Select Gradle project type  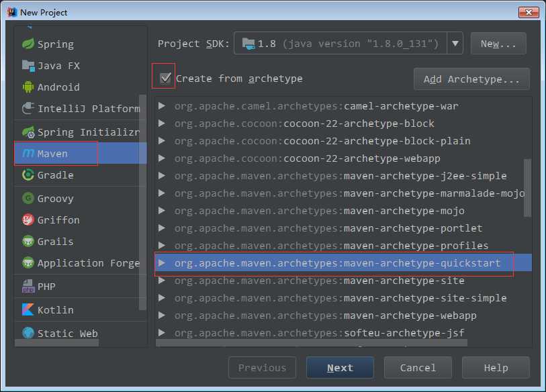point(77,175)
